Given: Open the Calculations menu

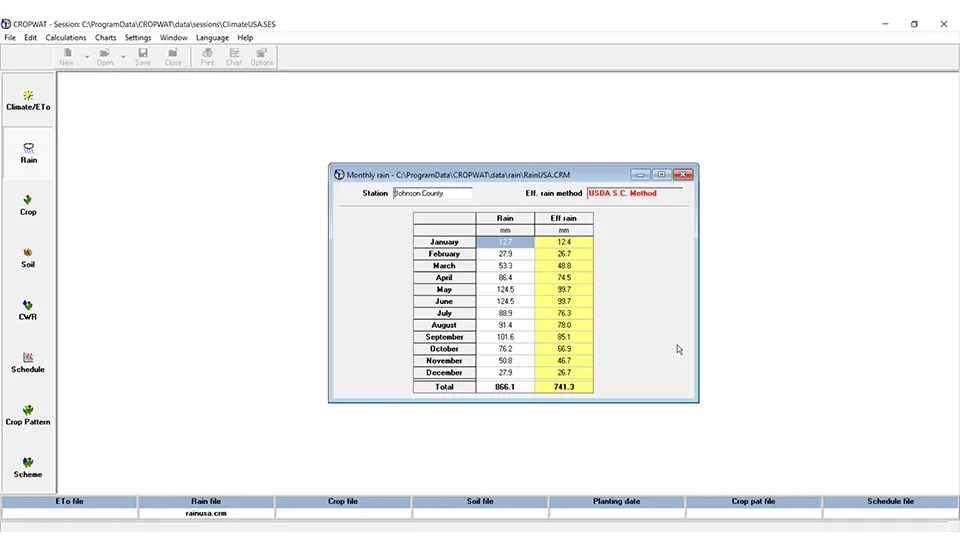Looking at the screenshot, I should click(x=66, y=38).
